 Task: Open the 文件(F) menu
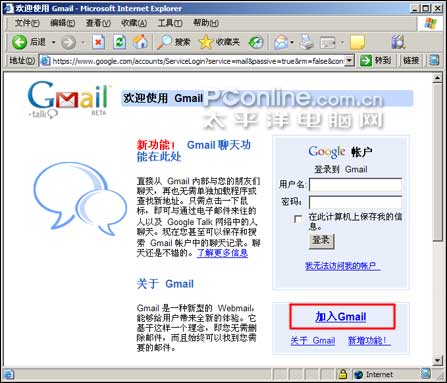[27, 23]
